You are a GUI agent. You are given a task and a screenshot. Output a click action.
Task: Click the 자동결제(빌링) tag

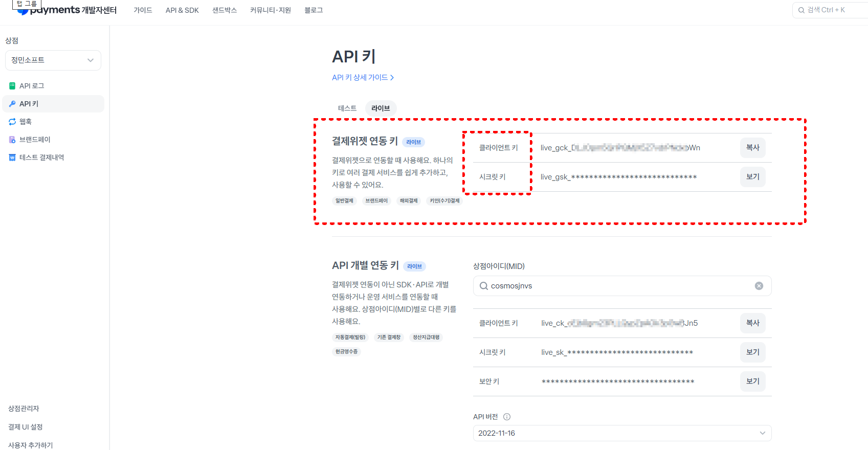coord(350,337)
